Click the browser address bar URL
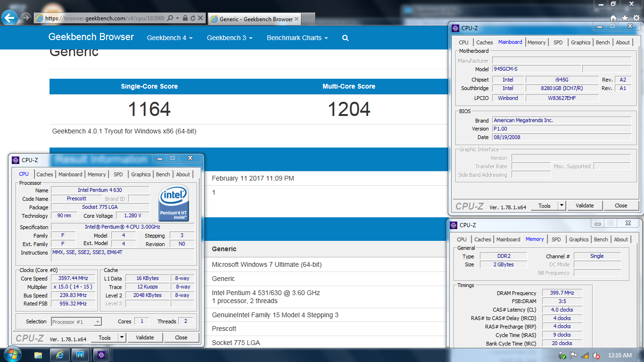The width and height of the screenshot is (644, 362). click(x=105, y=18)
